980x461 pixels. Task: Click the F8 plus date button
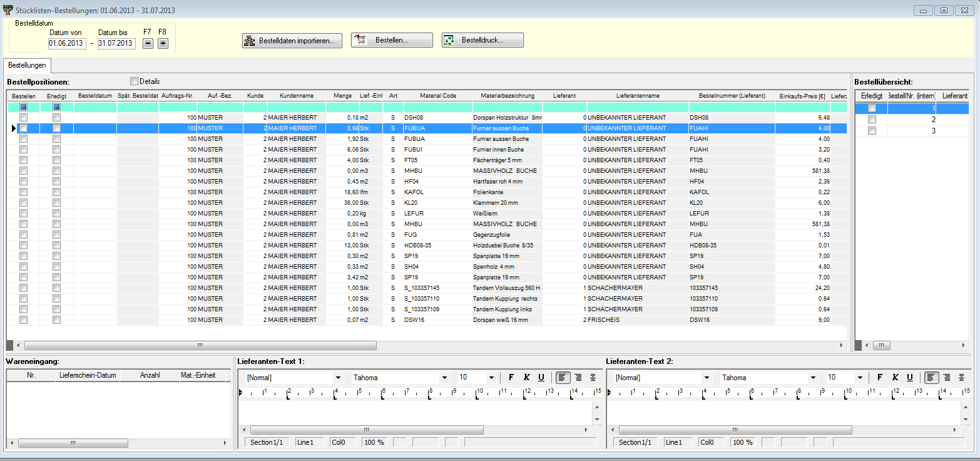pos(163,43)
